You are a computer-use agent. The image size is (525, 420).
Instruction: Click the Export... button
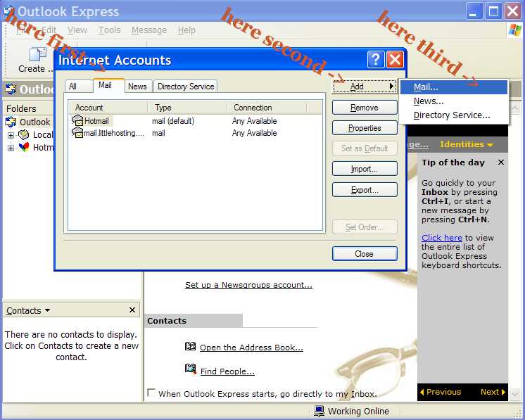365,190
